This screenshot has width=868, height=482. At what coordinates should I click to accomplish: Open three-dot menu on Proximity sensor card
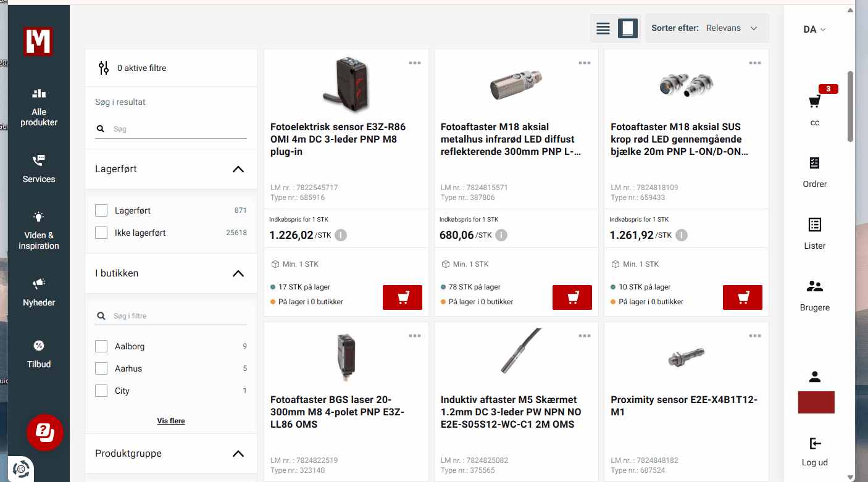pos(754,336)
